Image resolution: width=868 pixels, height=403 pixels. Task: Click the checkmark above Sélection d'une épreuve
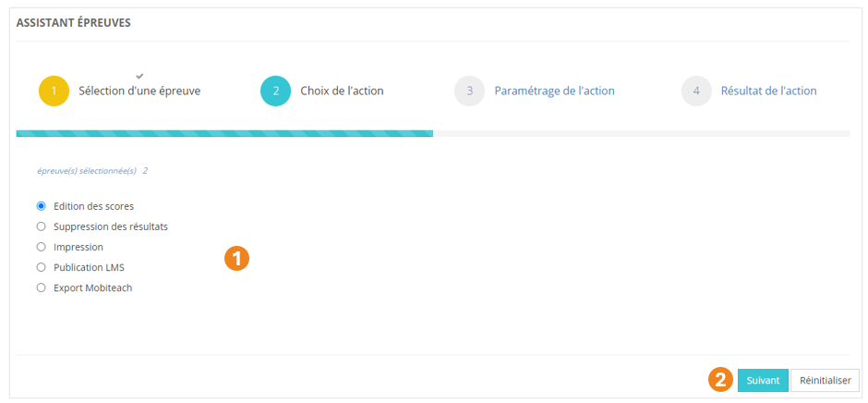pos(139,75)
